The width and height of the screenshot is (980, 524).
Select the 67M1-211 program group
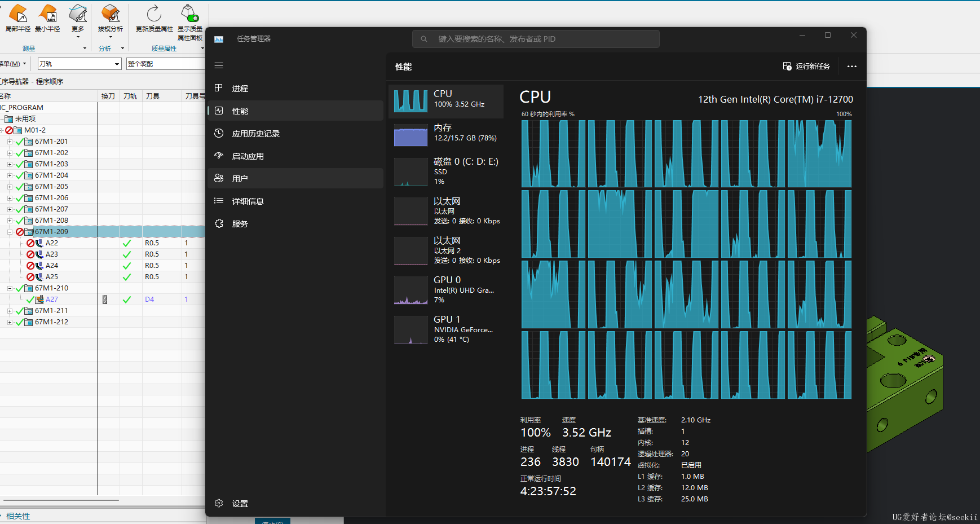coord(51,311)
